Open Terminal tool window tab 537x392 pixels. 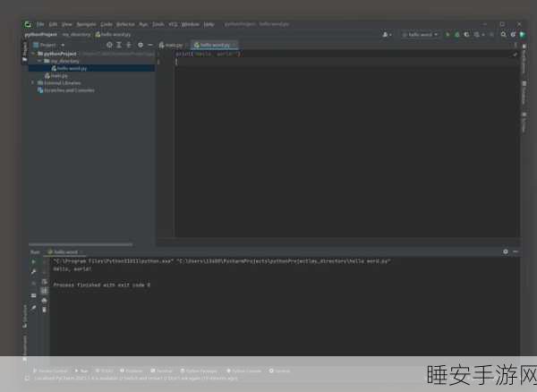pos(162,371)
